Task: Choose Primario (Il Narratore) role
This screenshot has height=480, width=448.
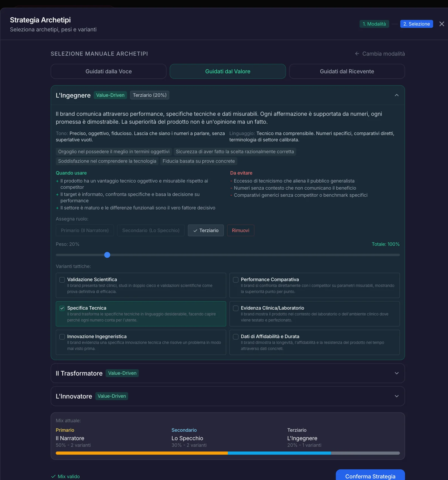Action: tap(85, 230)
